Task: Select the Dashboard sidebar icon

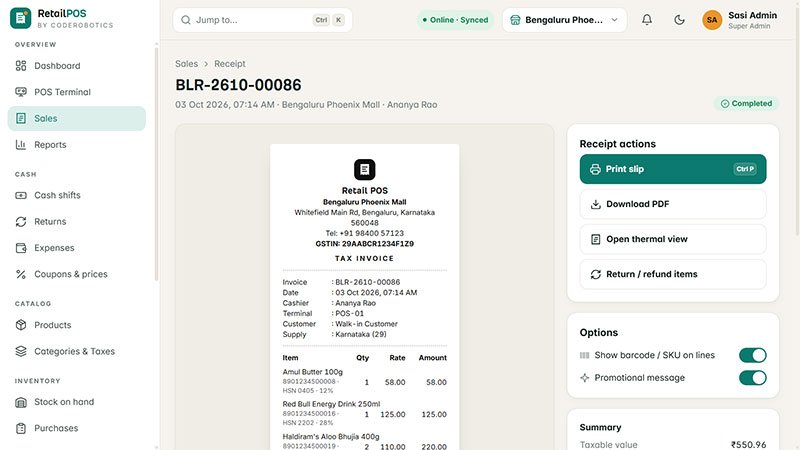Action: point(21,66)
